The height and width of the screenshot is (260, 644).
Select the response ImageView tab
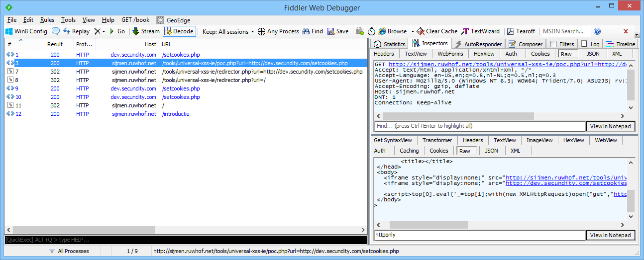click(539, 140)
